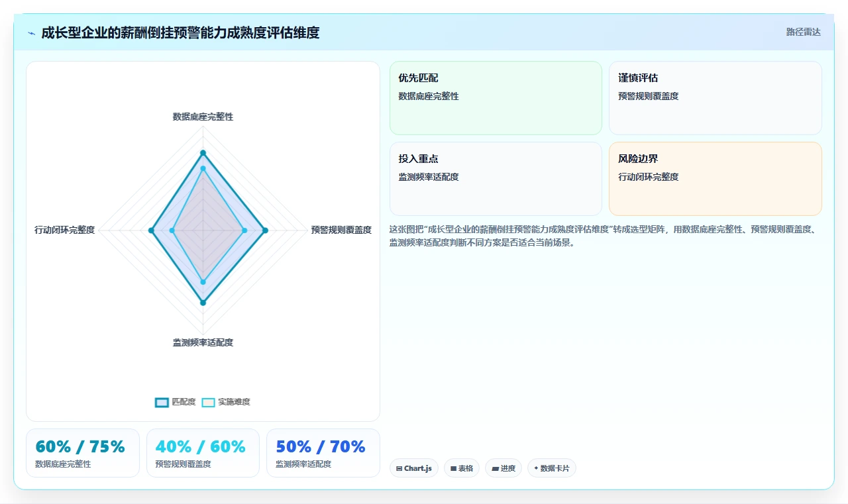
Task: Click the 表格 tag
Action: [462, 468]
